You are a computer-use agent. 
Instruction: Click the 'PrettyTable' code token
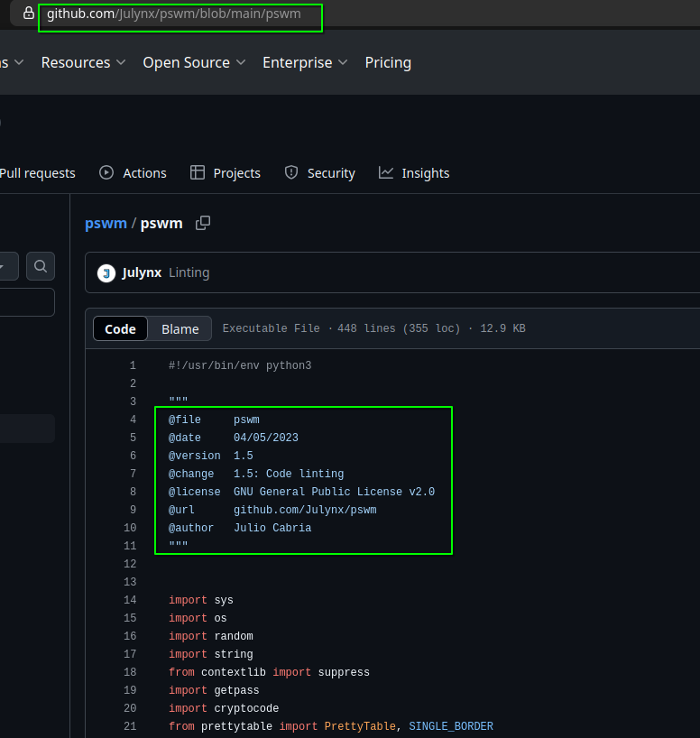(x=360, y=726)
